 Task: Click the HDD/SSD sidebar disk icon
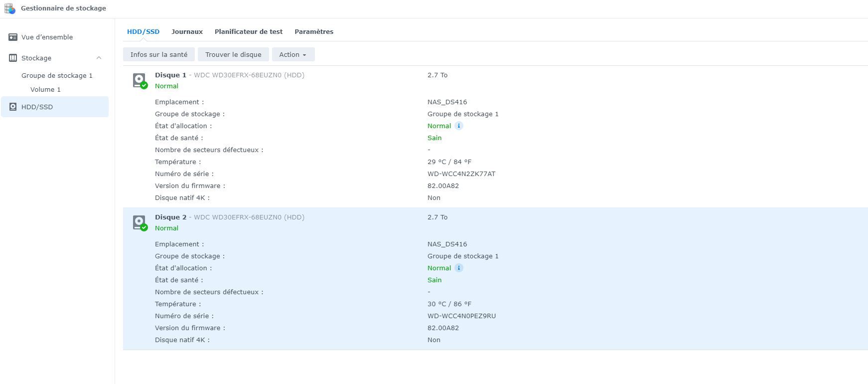(13, 107)
